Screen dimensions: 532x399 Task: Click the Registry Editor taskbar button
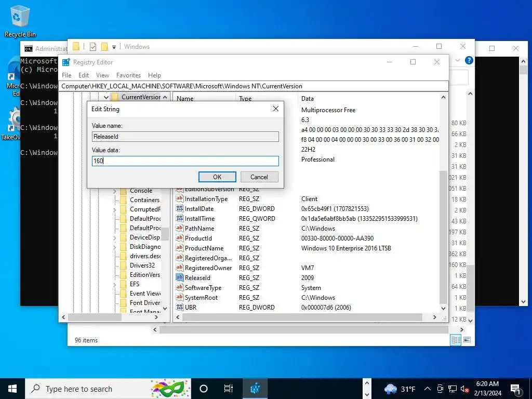point(255,389)
